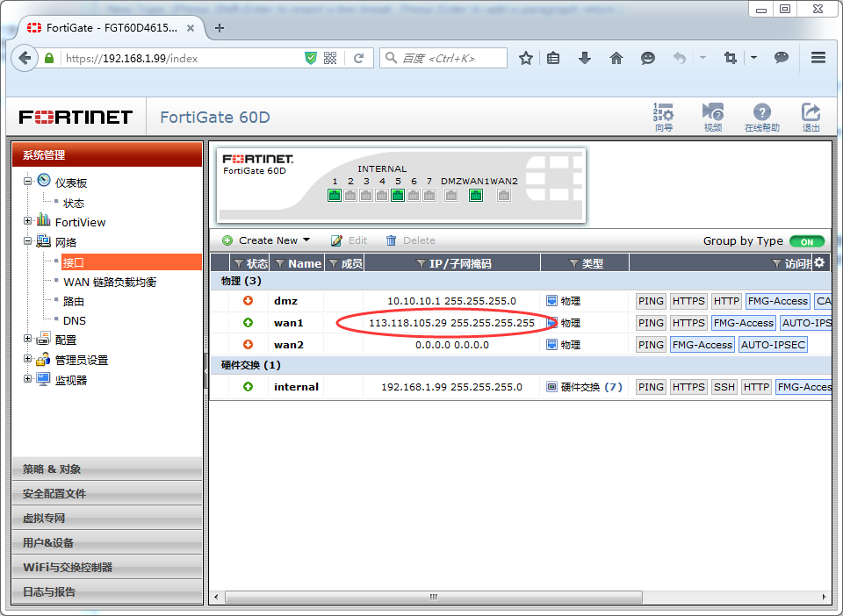Toggle Group by Type ON switch
This screenshot has height=616, width=843.
point(806,241)
